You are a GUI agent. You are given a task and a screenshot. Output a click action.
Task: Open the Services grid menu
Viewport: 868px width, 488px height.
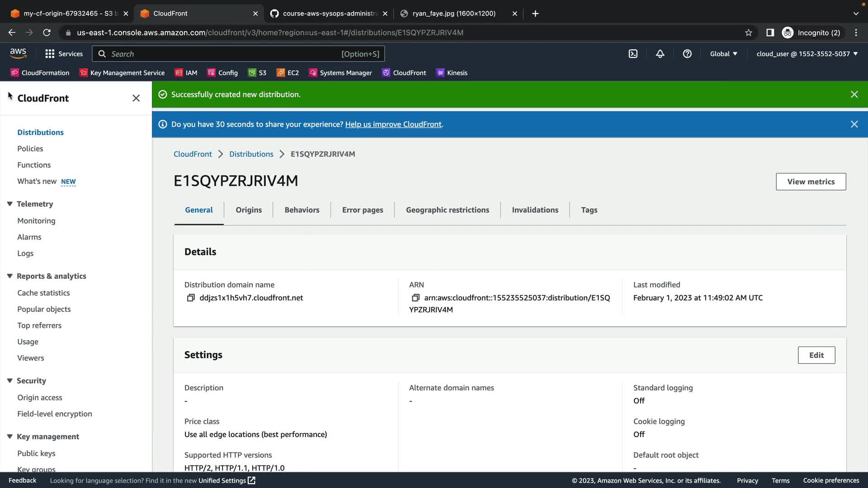tap(64, 54)
